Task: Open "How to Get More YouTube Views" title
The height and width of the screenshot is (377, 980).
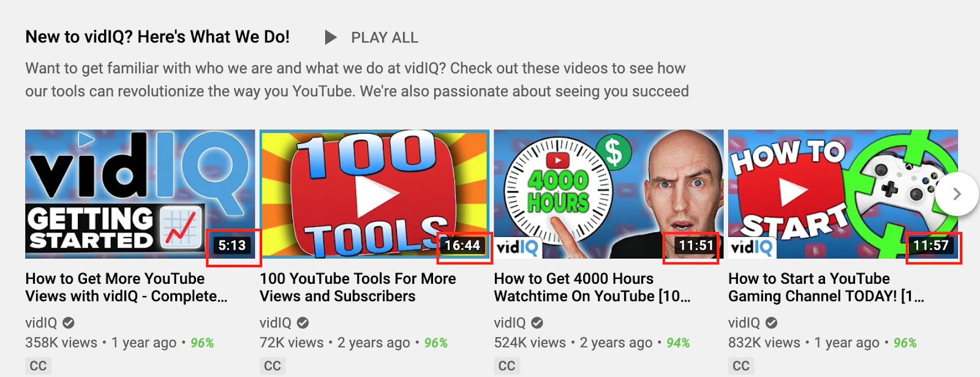Action: (x=126, y=287)
